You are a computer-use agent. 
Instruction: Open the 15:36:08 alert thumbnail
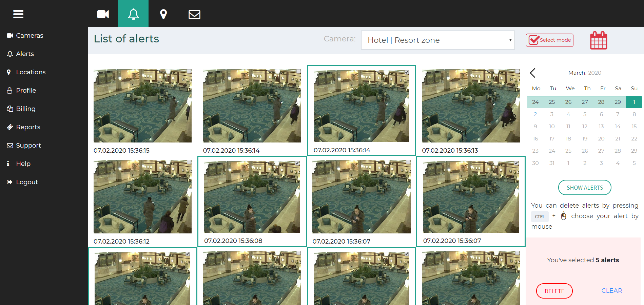click(x=252, y=197)
